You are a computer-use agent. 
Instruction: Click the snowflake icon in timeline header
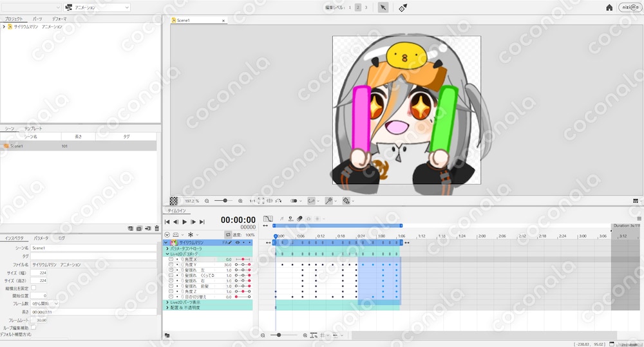tap(190, 234)
